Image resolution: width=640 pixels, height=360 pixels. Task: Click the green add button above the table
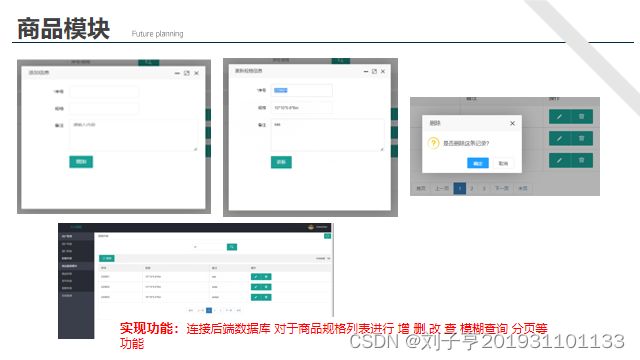click(x=107, y=258)
